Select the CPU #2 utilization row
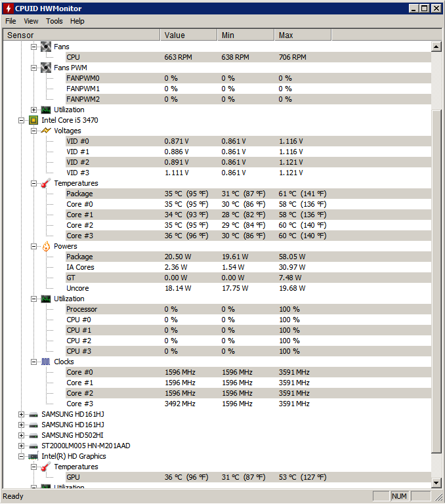 (248, 341)
